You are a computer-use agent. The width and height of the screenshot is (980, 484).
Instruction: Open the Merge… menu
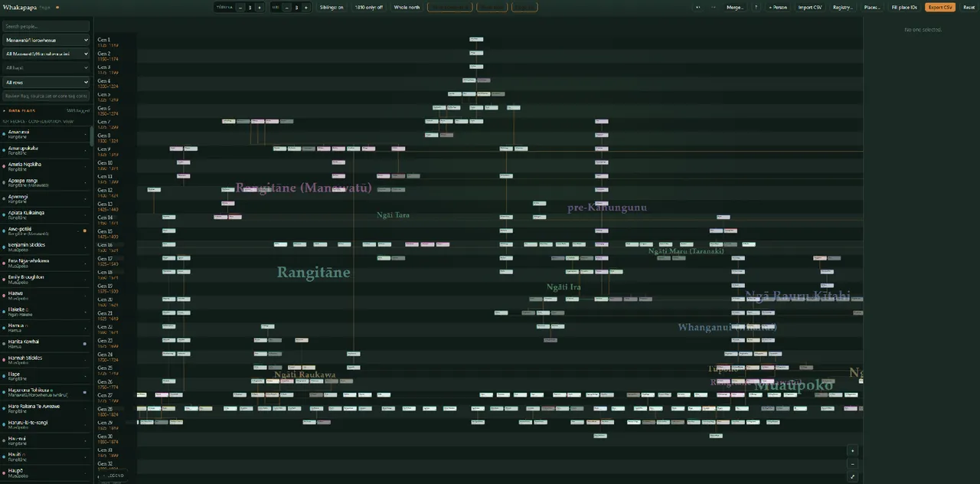tap(735, 7)
